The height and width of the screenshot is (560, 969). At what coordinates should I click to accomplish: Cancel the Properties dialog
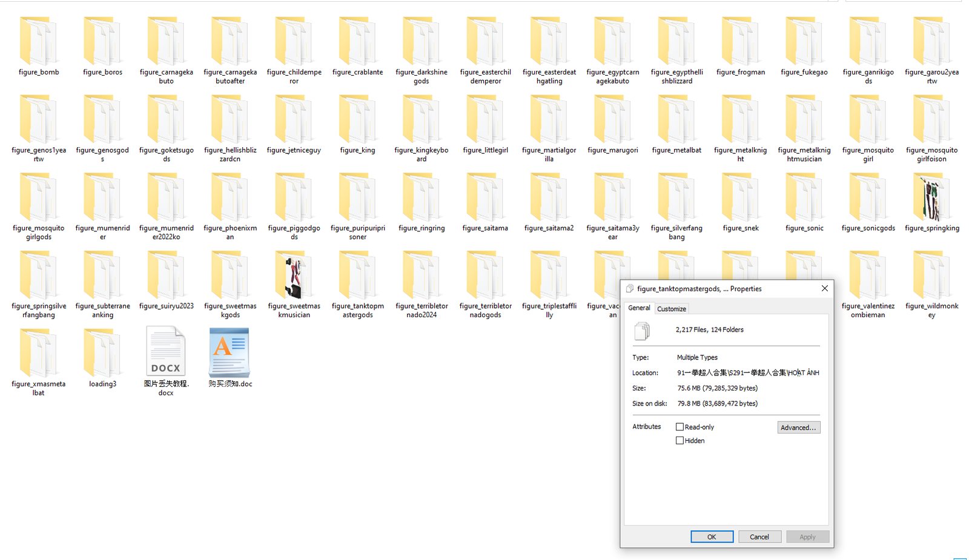coord(759,537)
